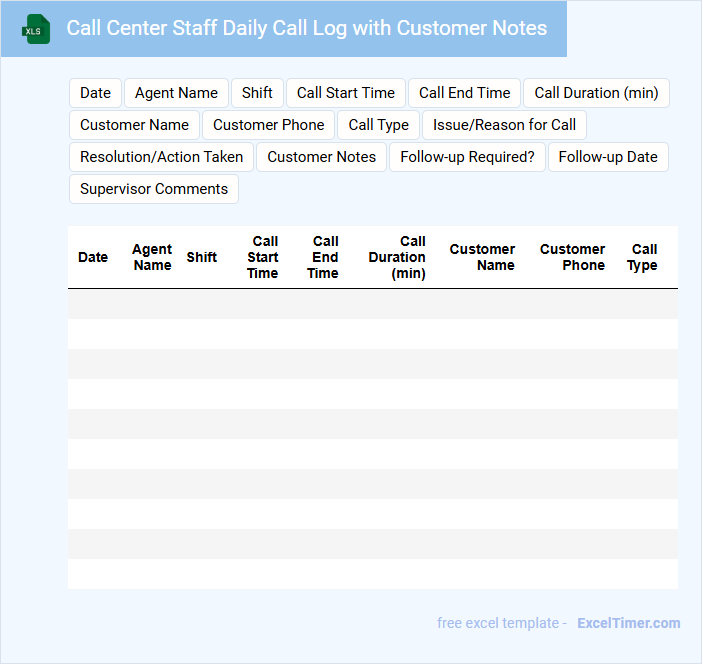This screenshot has width=702, height=664.
Task: Click the Customer Name column header
Action: pyautogui.click(x=482, y=257)
